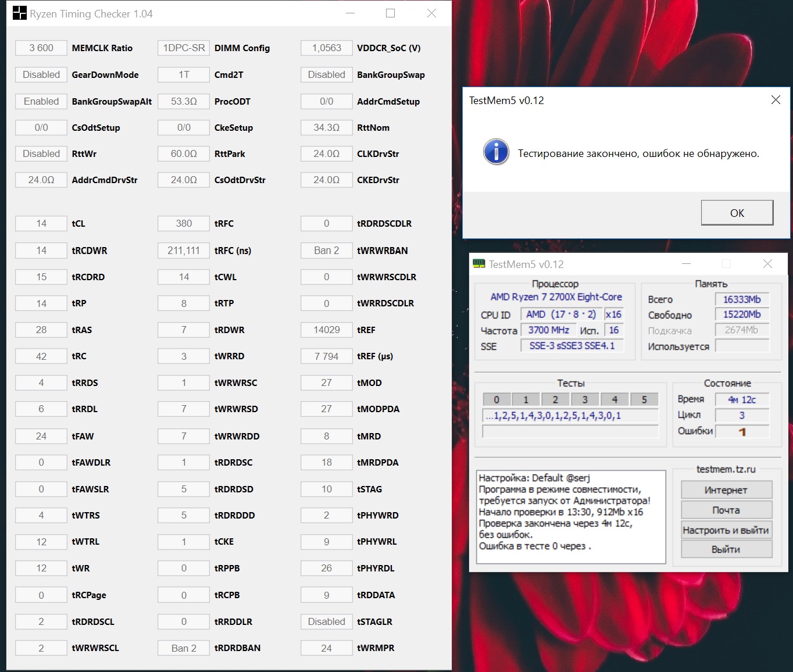Click the tCL value field

pyautogui.click(x=41, y=223)
